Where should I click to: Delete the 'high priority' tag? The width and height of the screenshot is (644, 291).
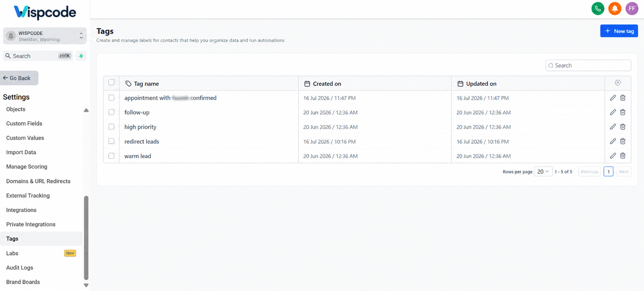tap(623, 127)
